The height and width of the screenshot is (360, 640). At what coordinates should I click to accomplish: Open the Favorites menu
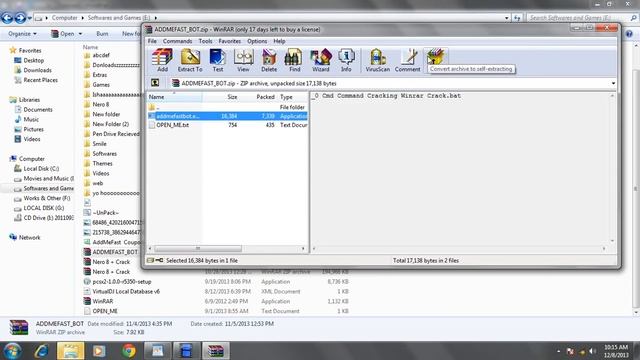click(x=229, y=41)
